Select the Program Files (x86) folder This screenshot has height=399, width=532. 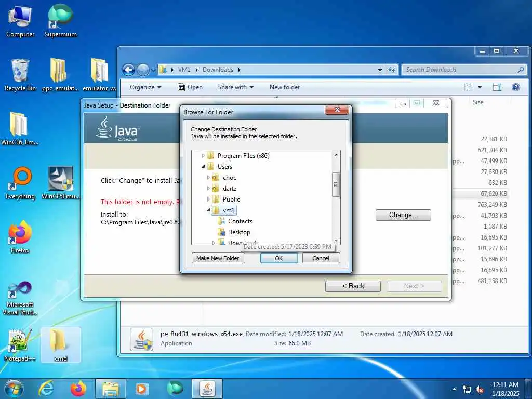pos(243,156)
